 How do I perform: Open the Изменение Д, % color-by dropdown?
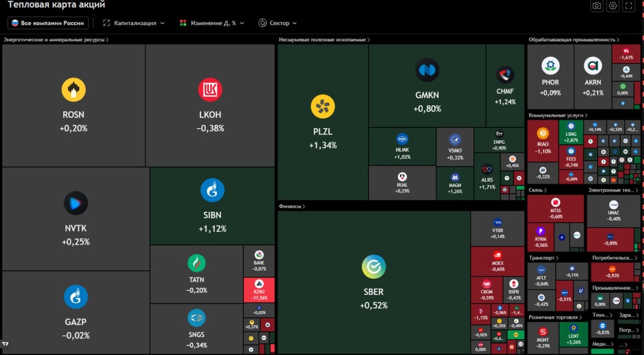point(211,23)
